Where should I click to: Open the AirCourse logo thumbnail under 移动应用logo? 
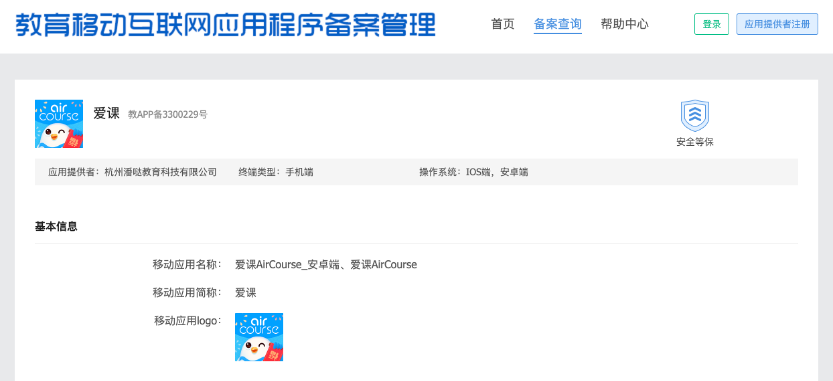[259, 337]
